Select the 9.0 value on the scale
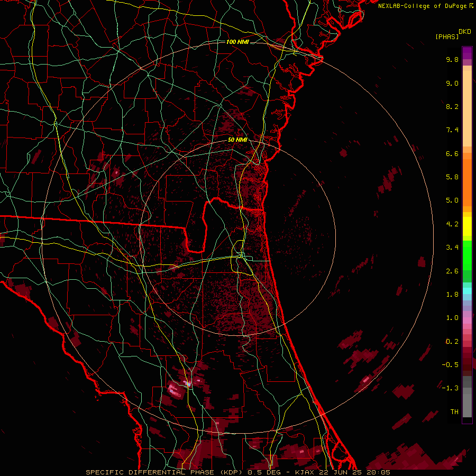Image resolution: width=476 pixels, height=476 pixels. [x=452, y=83]
